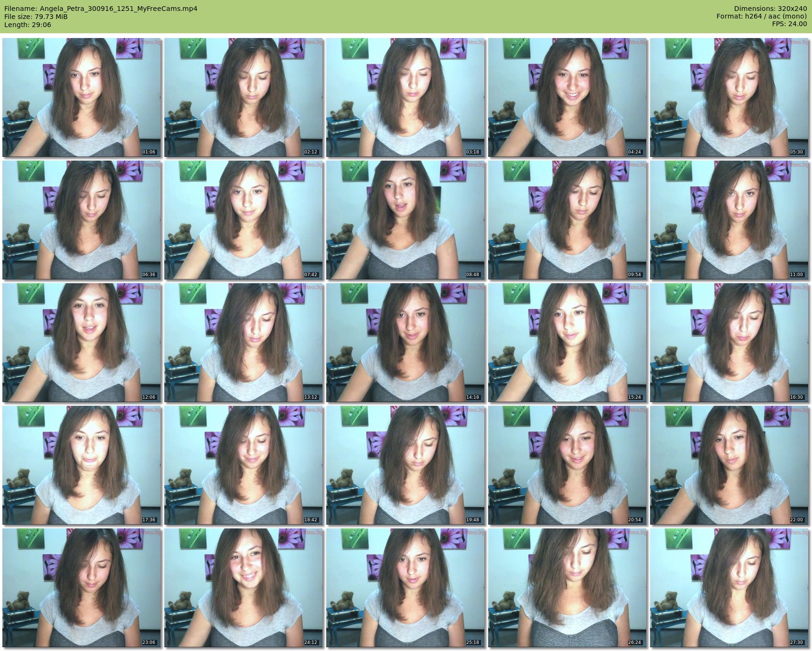812x651 pixels.
Task: Open the thumbnail labeled 06:36
Action: click(x=82, y=220)
